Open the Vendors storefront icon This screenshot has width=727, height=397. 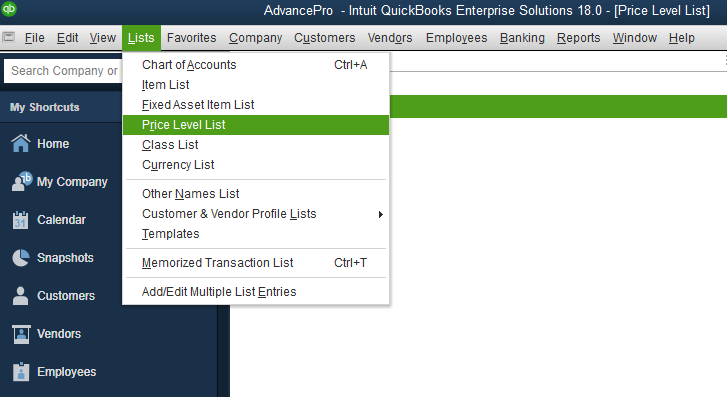pyautogui.click(x=21, y=334)
